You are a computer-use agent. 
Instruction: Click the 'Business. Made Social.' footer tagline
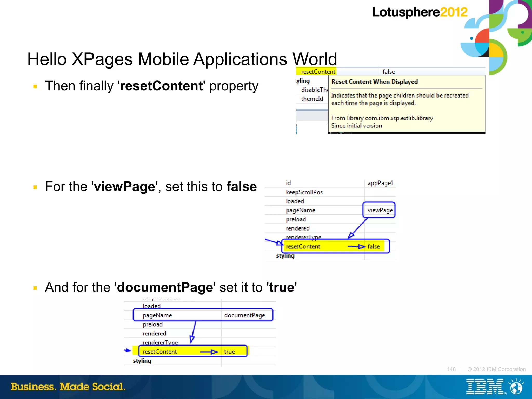point(68,387)
